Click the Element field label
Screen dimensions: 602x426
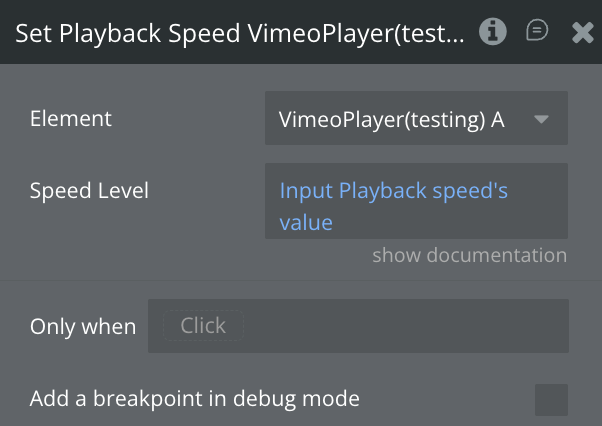tap(71, 119)
